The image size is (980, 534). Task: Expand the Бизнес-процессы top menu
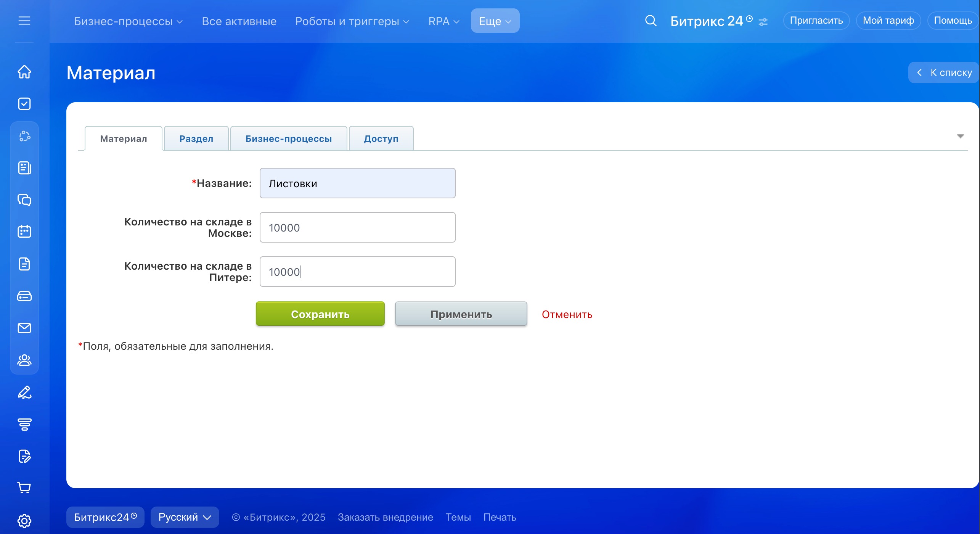(129, 21)
